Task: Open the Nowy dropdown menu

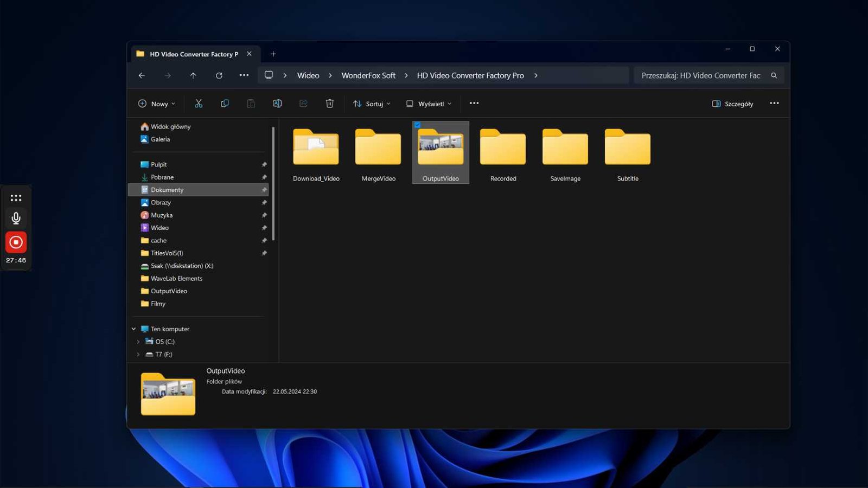Action: 157,104
